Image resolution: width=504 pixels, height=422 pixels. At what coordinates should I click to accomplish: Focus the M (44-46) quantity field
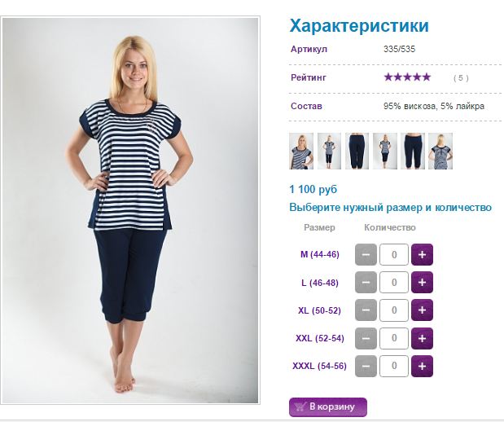(394, 254)
